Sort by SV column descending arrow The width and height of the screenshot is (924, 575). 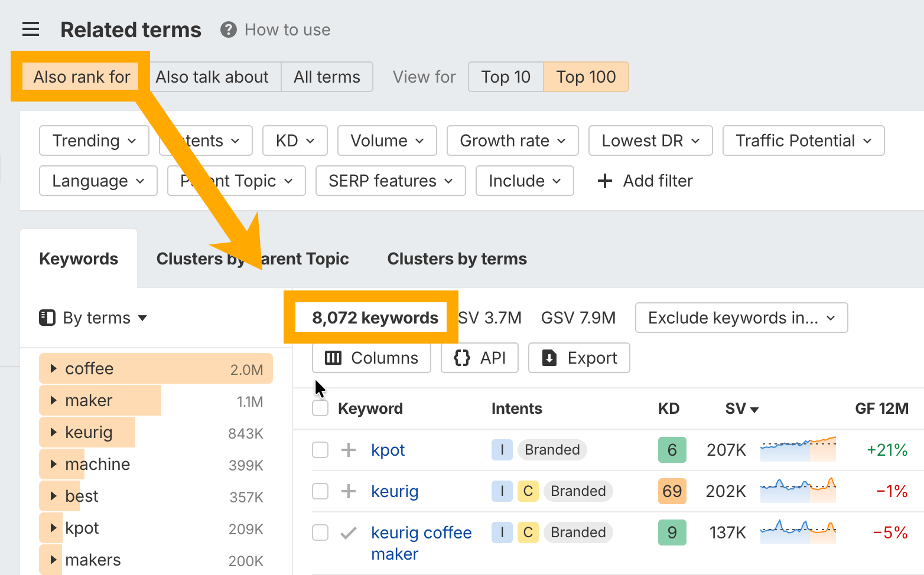[x=754, y=408]
